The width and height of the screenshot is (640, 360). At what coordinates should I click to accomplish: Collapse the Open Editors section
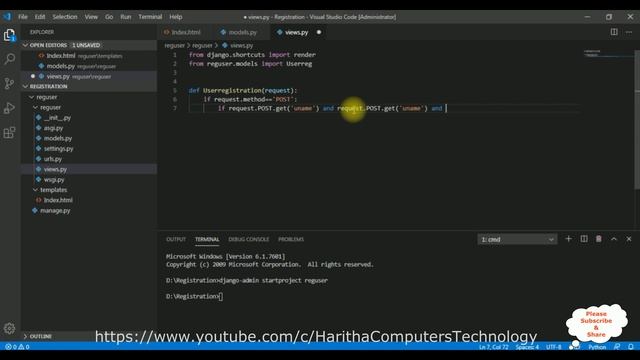click(26, 45)
